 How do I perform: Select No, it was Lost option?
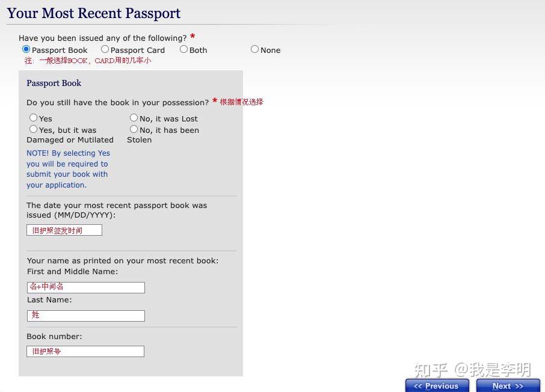pyautogui.click(x=134, y=118)
